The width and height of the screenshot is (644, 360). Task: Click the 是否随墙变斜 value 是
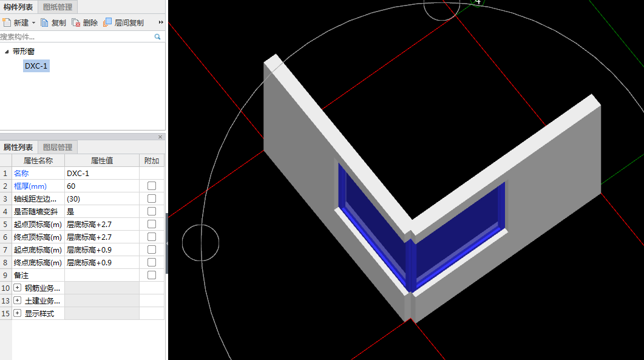tap(102, 212)
